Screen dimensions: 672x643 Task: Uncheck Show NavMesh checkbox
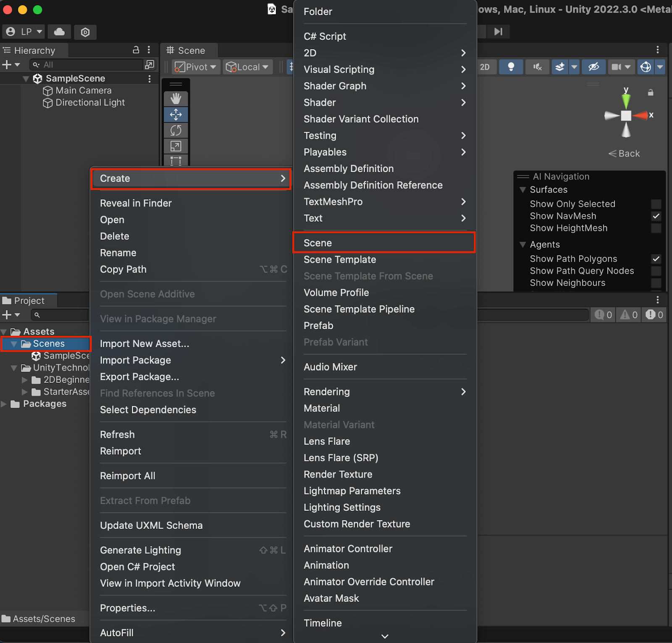[x=656, y=216]
